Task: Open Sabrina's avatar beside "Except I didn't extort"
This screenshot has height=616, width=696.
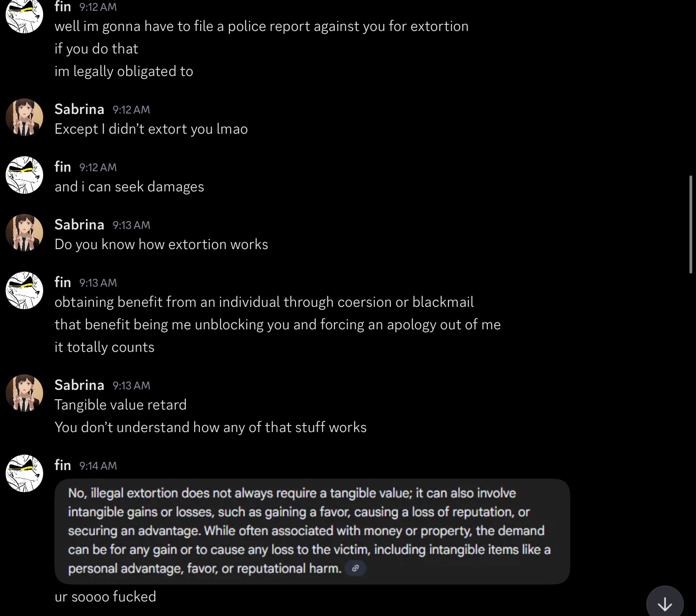Action: [x=24, y=117]
